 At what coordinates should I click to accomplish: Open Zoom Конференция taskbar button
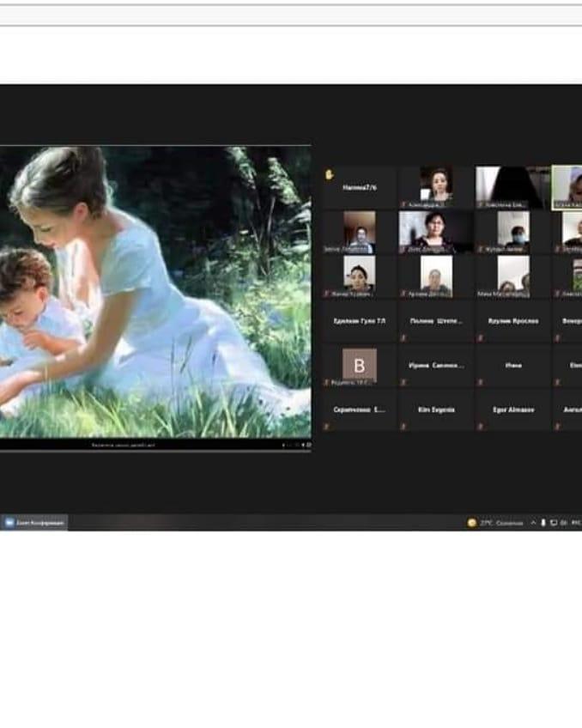[33, 523]
